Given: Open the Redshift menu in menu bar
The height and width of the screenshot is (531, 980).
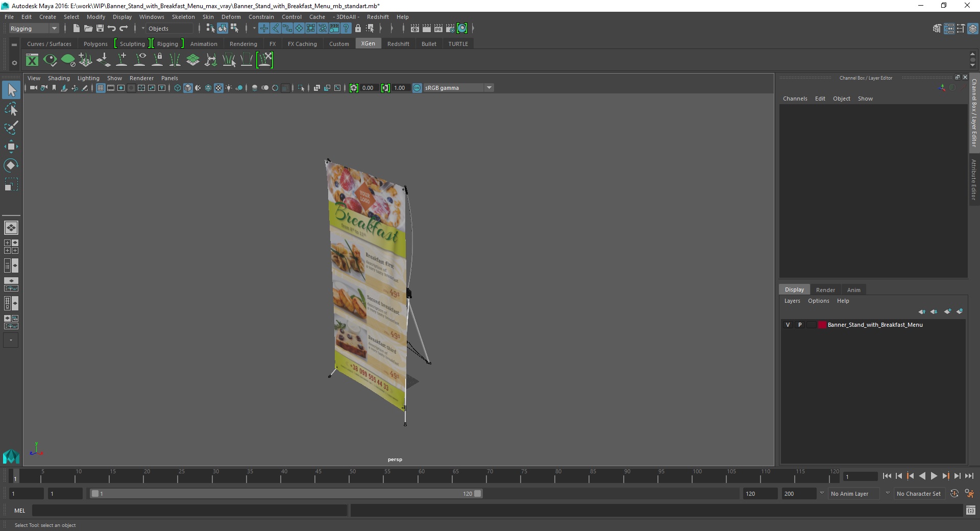Looking at the screenshot, I should pyautogui.click(x=378, y=17).
